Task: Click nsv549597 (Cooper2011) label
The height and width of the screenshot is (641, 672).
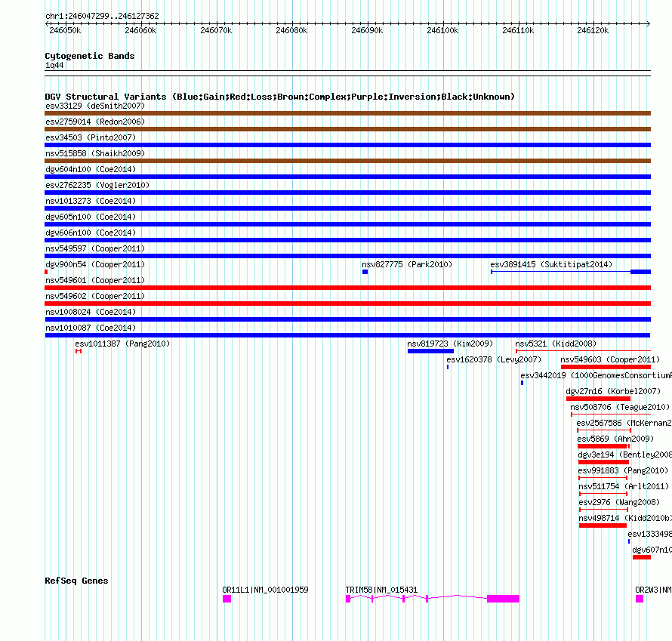Action: (x=95, y=248)
